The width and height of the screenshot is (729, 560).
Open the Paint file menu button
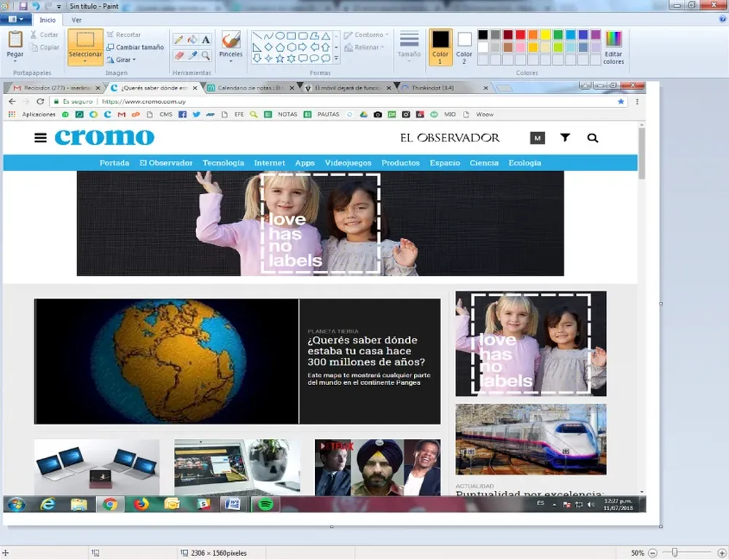tap(15, 20)
